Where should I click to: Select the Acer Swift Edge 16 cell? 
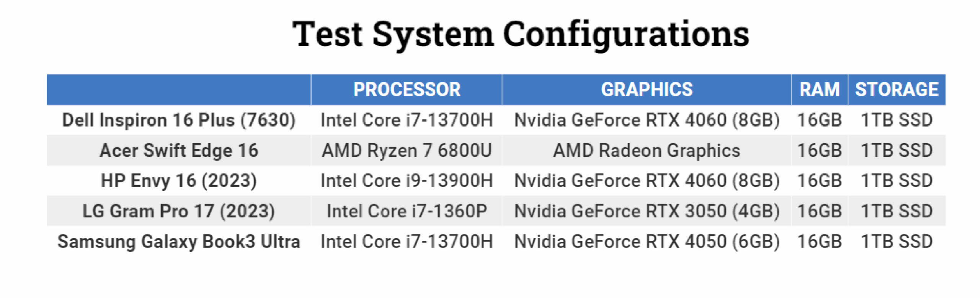coord(179,150)
